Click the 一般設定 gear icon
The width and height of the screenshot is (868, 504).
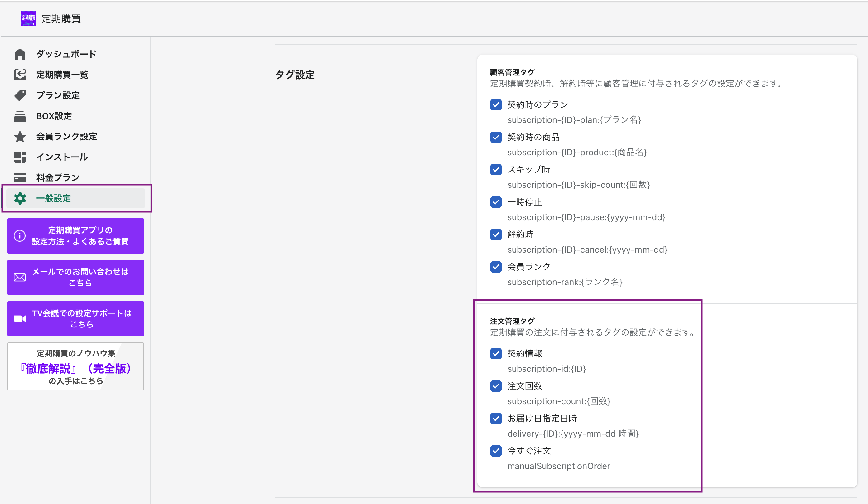(20, 198)
